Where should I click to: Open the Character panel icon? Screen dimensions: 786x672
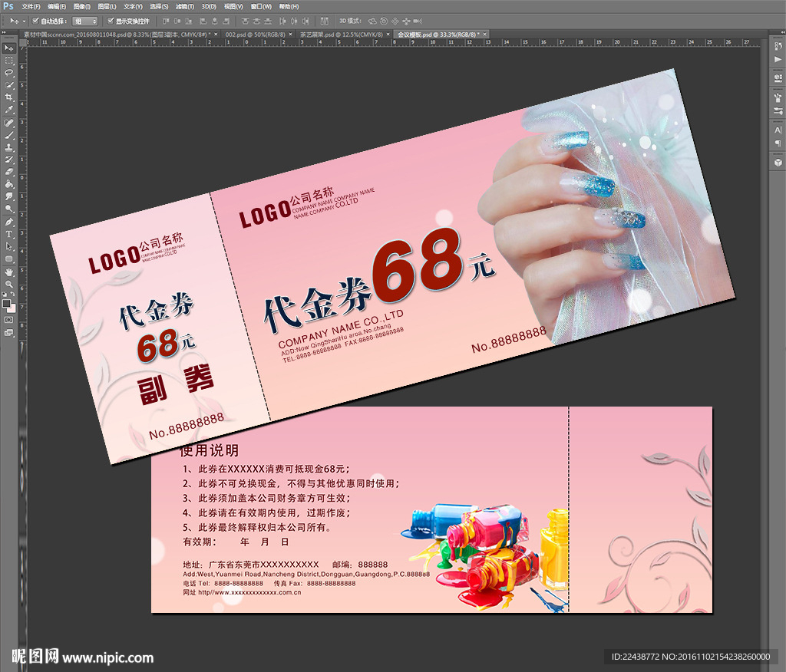[778, 130]
